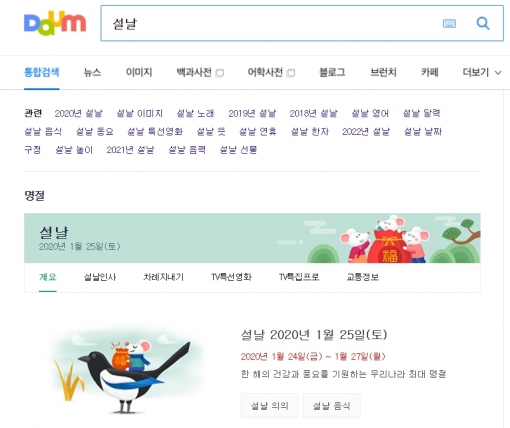Open the virtual keyboard icon in search box

click(449, 23)
